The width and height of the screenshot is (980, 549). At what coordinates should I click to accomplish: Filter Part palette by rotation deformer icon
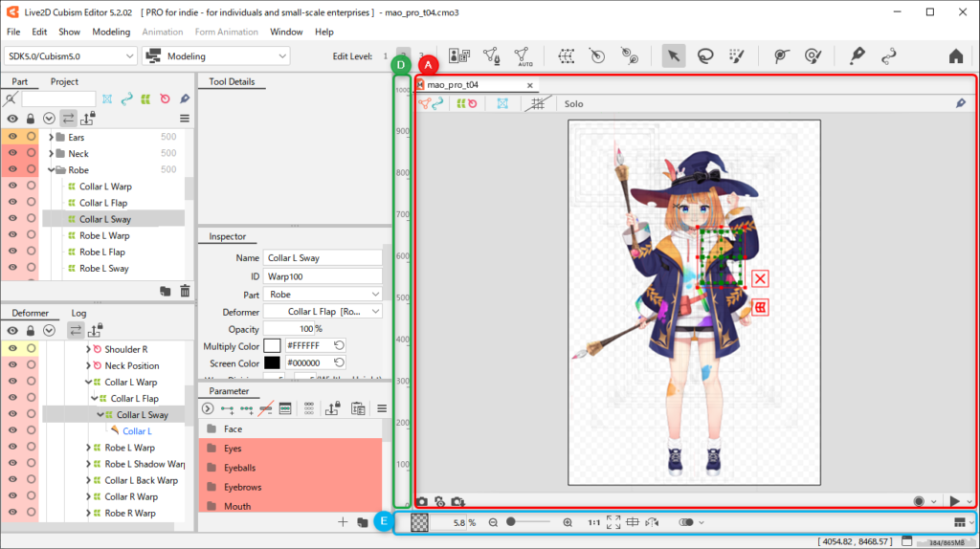pos(165,99)
